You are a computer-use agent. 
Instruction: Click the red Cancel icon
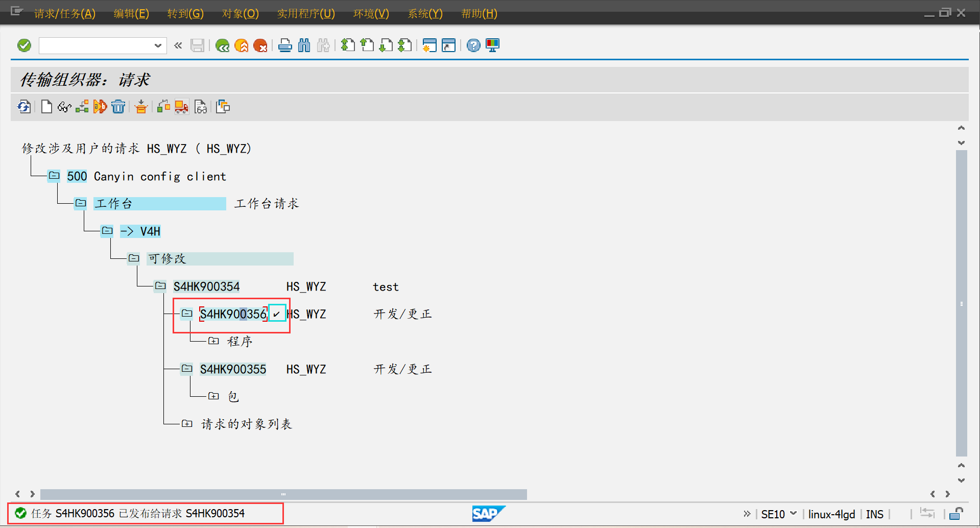(x=260, y=45)
